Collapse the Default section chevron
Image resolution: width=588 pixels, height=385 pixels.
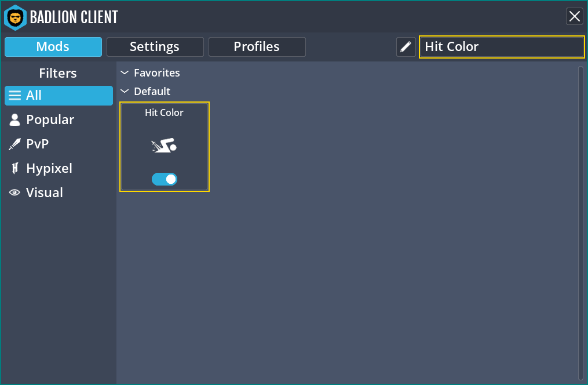[125, 91]
